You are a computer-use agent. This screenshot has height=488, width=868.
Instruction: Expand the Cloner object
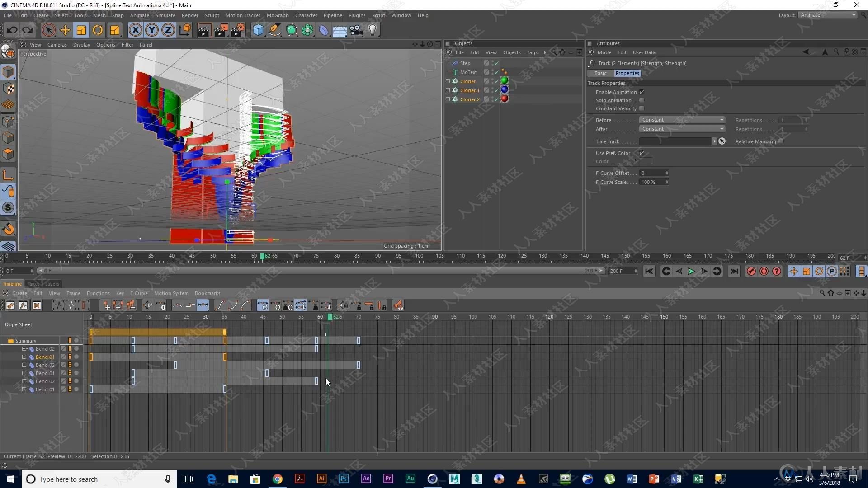tap(448, 81)
